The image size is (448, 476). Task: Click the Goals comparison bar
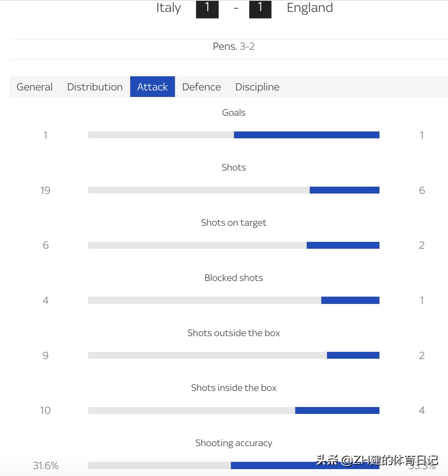coord(234,135)
